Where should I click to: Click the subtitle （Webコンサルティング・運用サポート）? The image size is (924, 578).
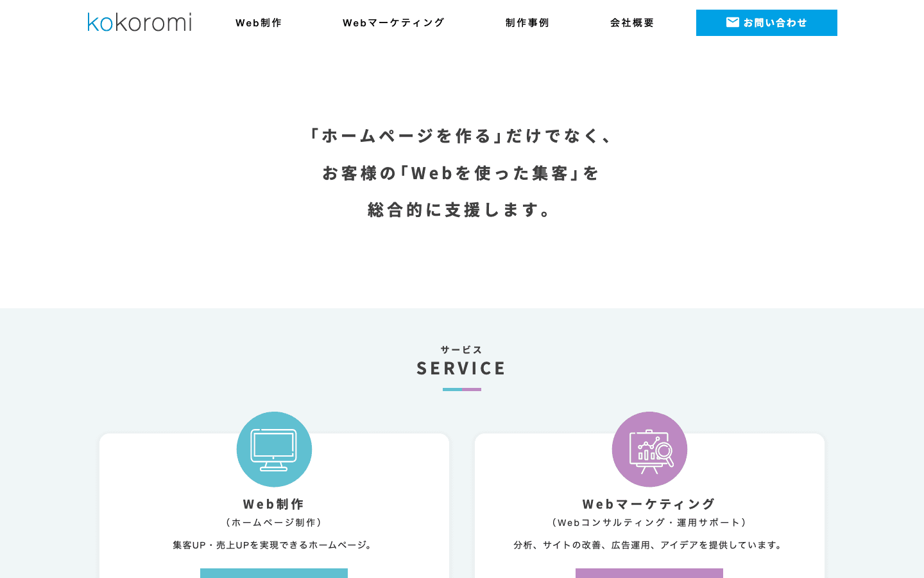click(x=649, y=523)
